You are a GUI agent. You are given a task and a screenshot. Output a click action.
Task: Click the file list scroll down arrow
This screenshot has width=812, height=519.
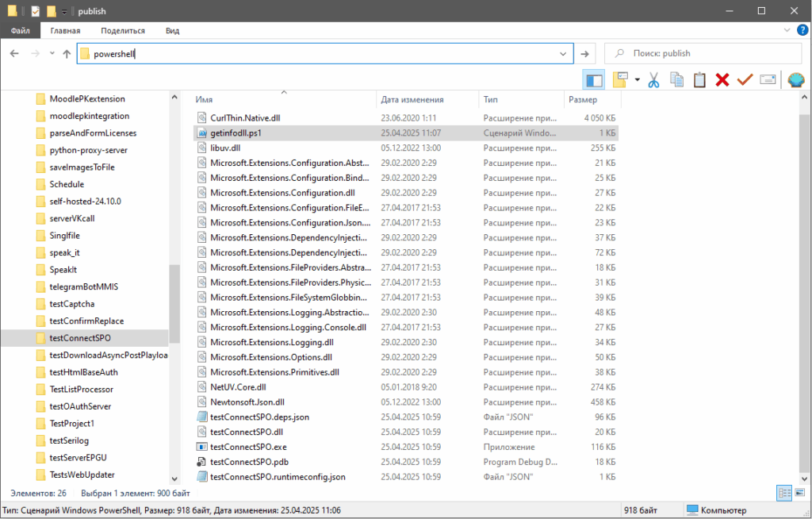pyautogui.click(x=804, y=479)
